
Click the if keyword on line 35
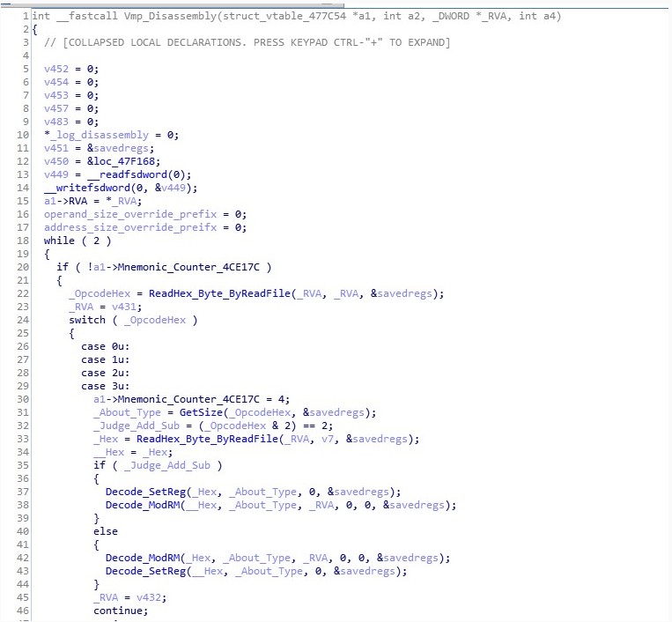coord(100,465)
